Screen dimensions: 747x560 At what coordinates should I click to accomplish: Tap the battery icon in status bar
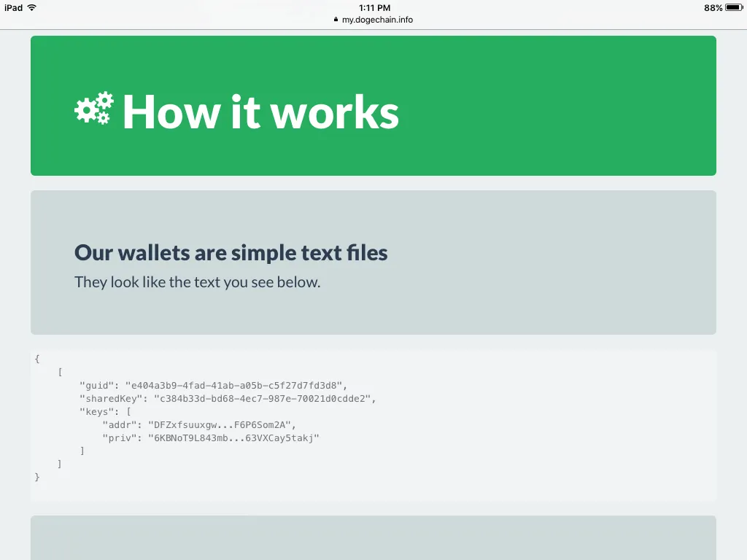(x=734, y=7)
